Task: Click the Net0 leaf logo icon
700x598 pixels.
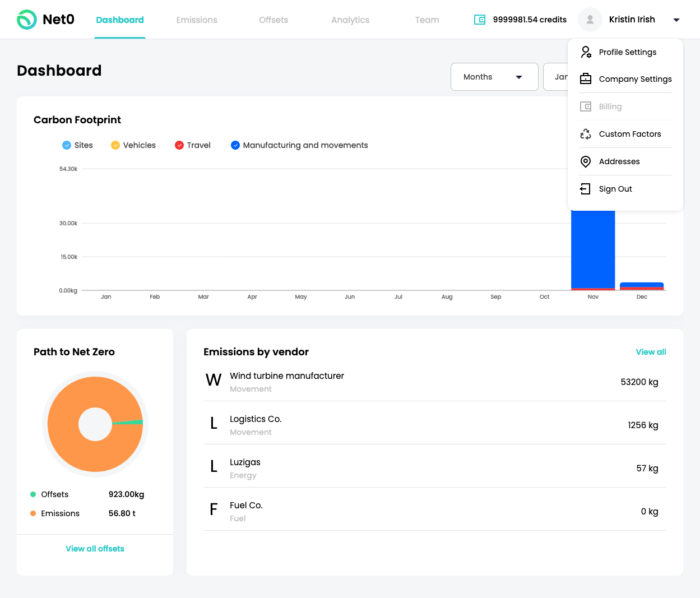Action: pos(26,20)
